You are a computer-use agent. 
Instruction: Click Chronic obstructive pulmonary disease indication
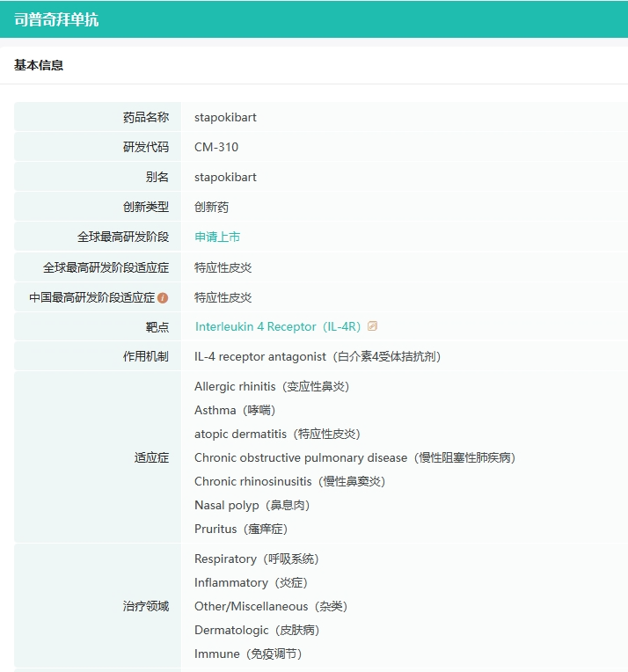click(355, 457)
